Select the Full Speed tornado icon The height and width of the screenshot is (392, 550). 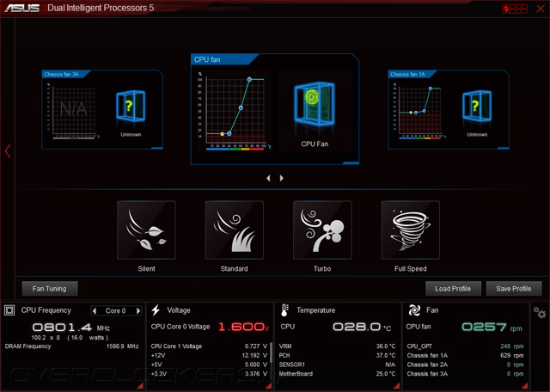(411, 230)
